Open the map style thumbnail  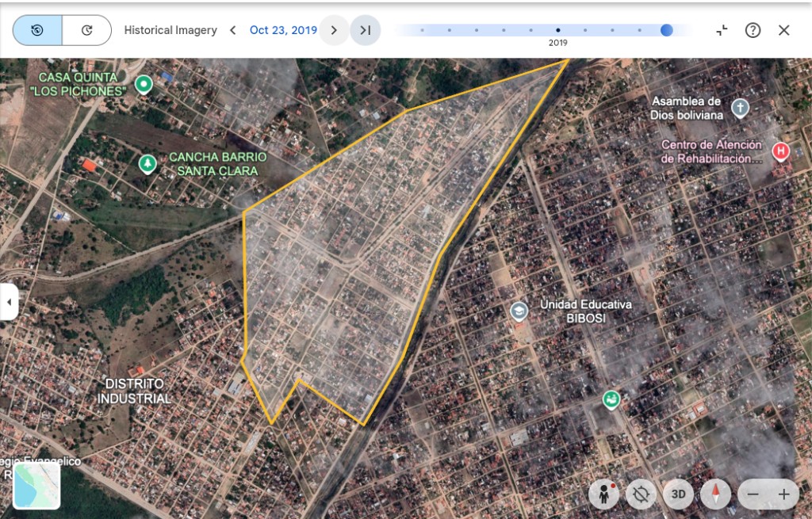click(36, 485)
